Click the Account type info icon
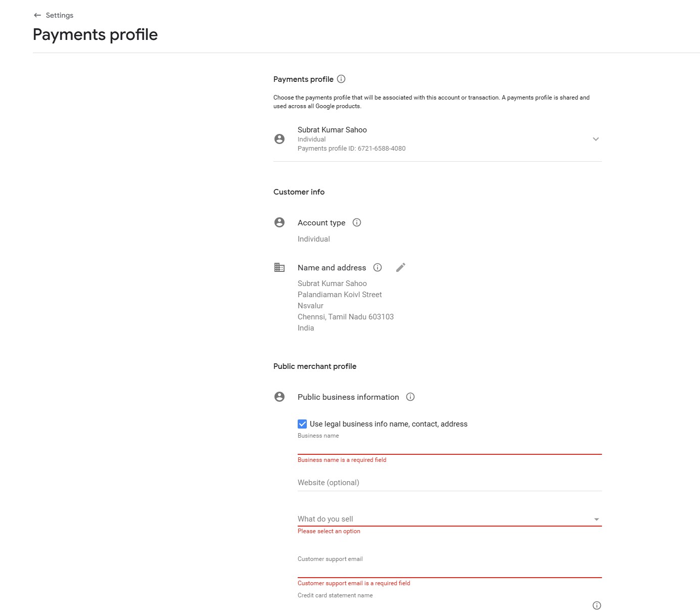Viewport: 700px width, 612px height. pos(357,222)
